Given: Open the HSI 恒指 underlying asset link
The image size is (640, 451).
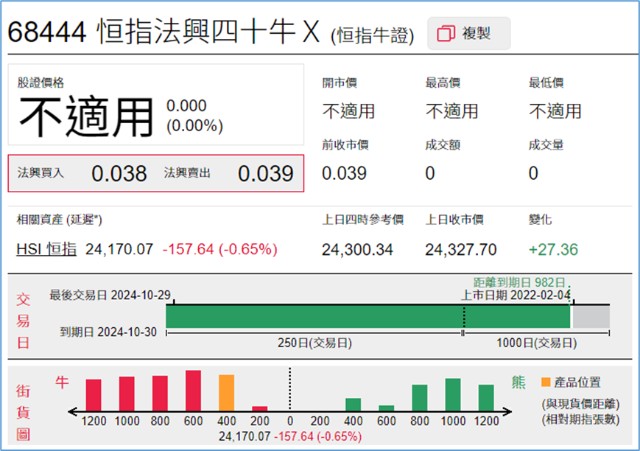Looking at the screenshot, I should (46, 249).
